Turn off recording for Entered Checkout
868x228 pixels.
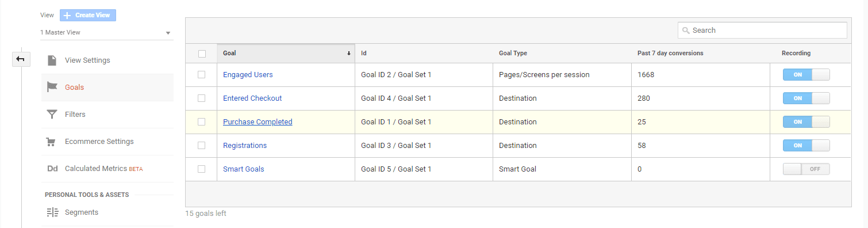(x=806, y=98)
